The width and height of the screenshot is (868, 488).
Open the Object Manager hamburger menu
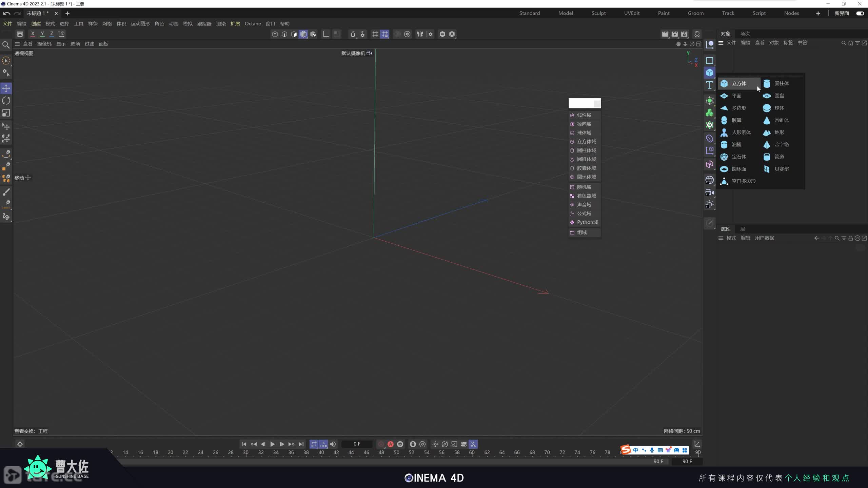(721, 43)
